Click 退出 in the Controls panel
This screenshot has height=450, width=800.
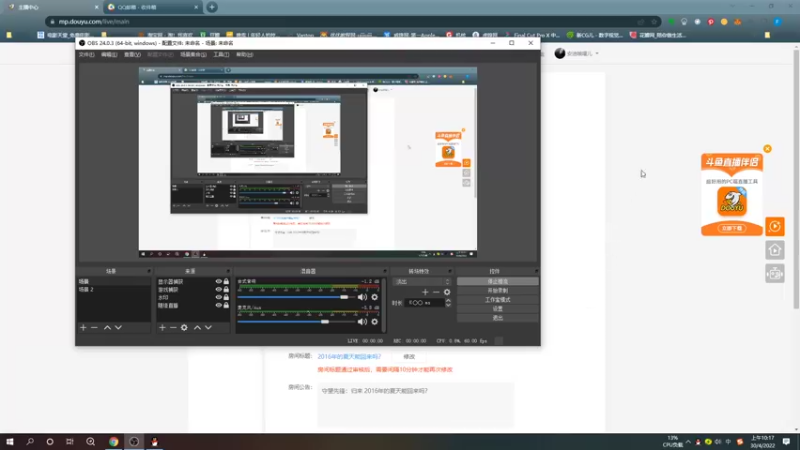point(497,318)
